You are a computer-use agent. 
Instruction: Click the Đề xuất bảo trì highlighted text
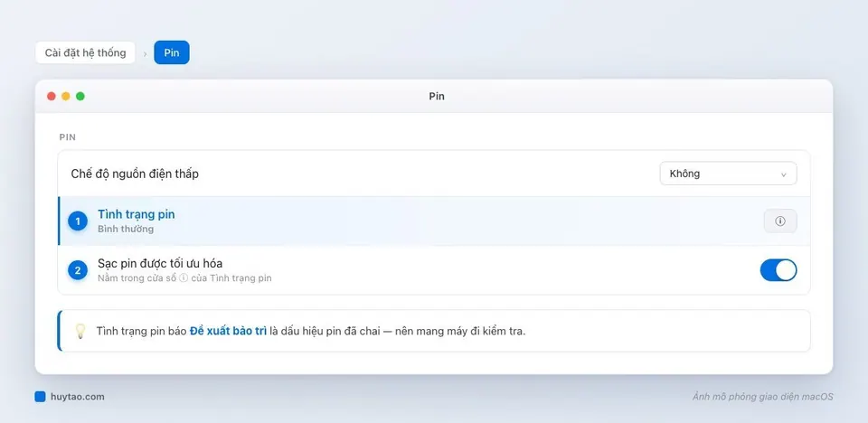click(x=228, y=331)
